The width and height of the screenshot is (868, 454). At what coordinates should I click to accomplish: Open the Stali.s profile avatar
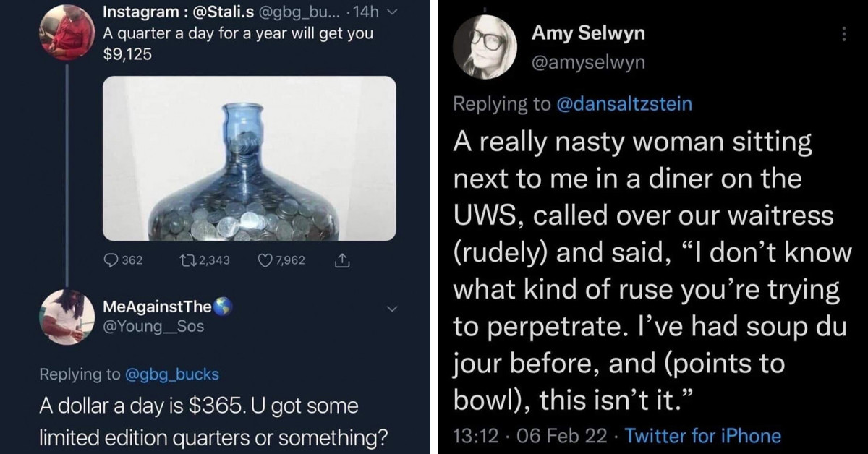pos(67,28)
